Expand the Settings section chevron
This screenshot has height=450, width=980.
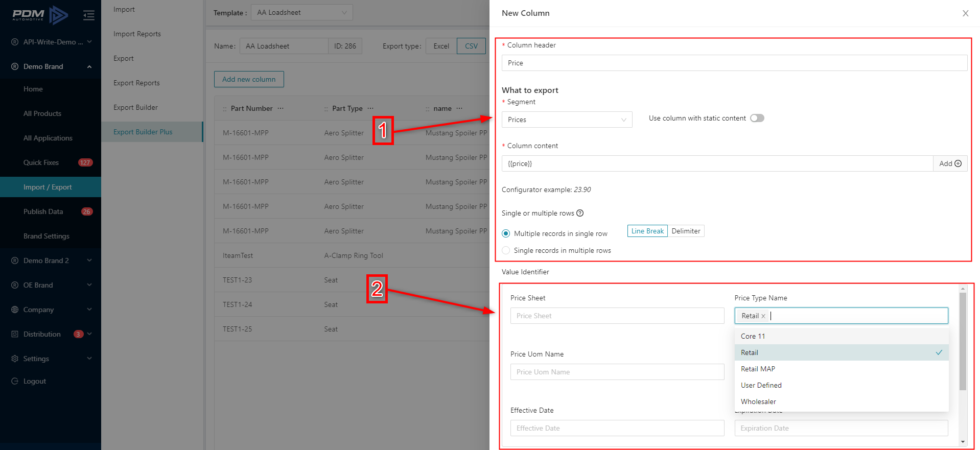click(x=89, y=359)
